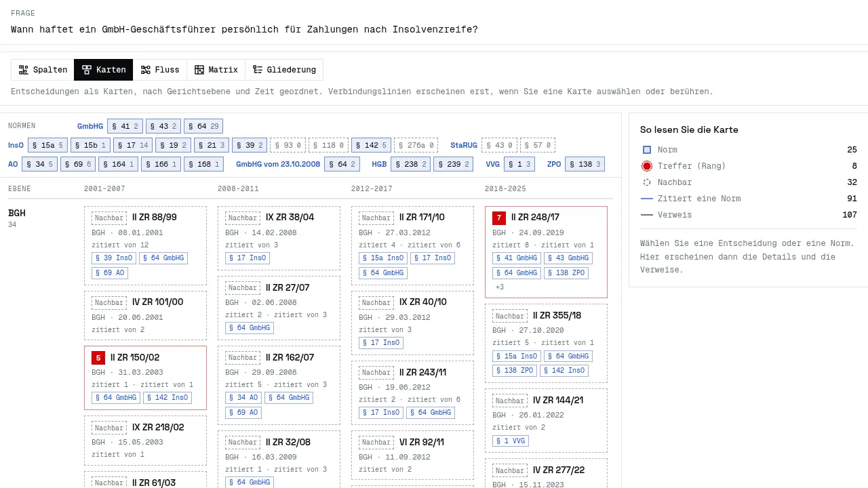Pick the InsO § 142 norm chip
This screenshot has height=488, width=868.
(371, 145)
